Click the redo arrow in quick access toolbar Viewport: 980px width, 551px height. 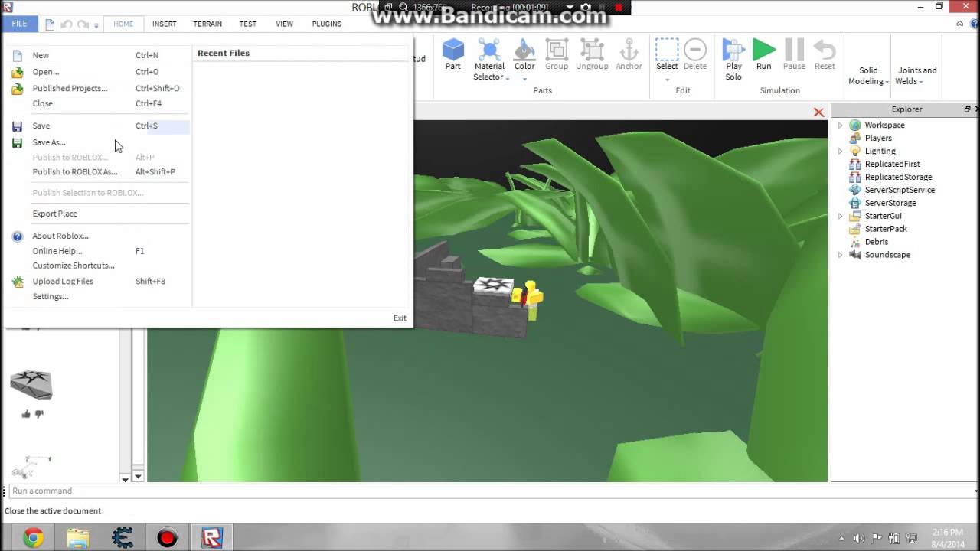pyautogui.click(x=83, y=24)
